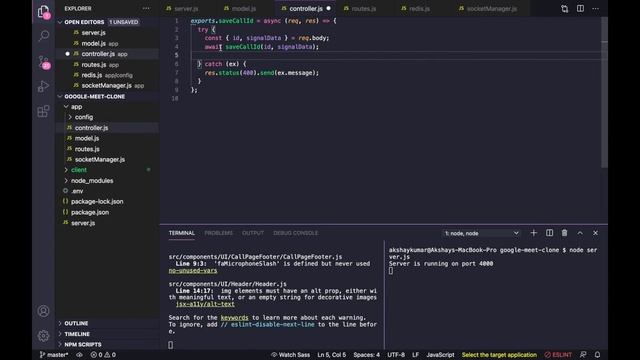Viewport: 640px width, 360px height.
Task: Split the terminal panel
Action: tap(549, 233)
